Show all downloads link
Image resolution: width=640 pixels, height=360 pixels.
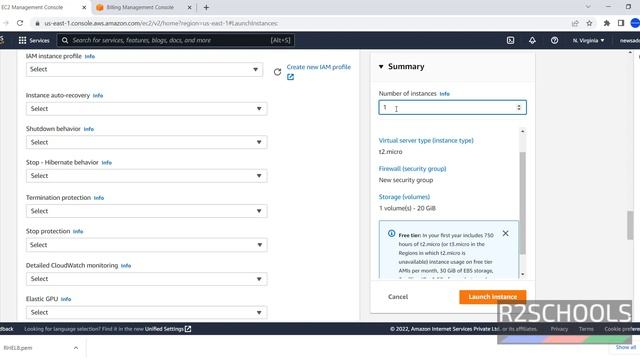[x=626, y=347]
